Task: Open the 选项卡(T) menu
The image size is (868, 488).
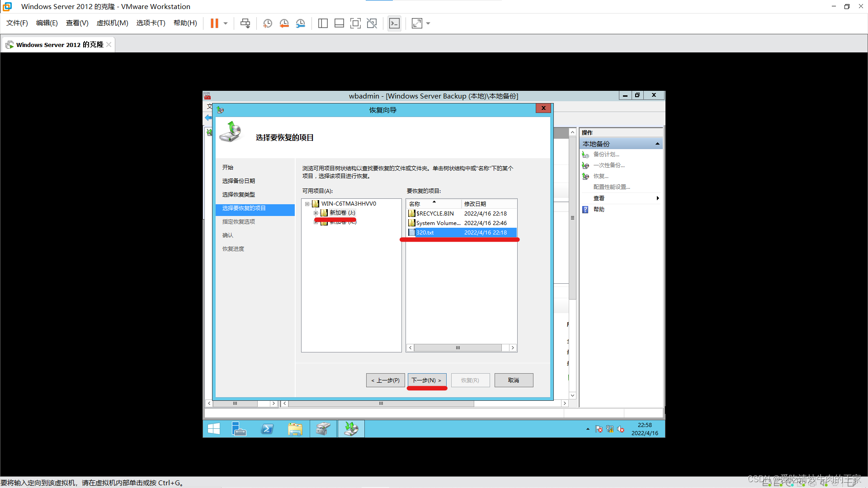Action: click(151, 23)
